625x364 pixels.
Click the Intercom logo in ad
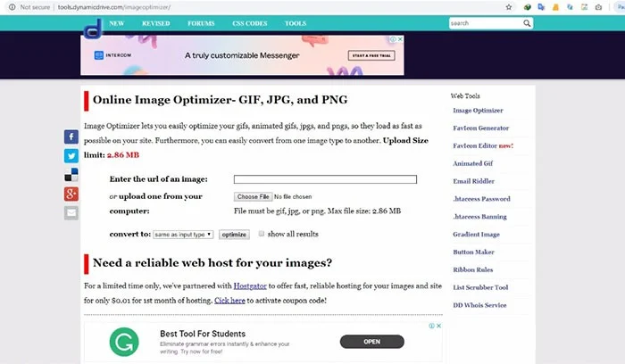112,55
